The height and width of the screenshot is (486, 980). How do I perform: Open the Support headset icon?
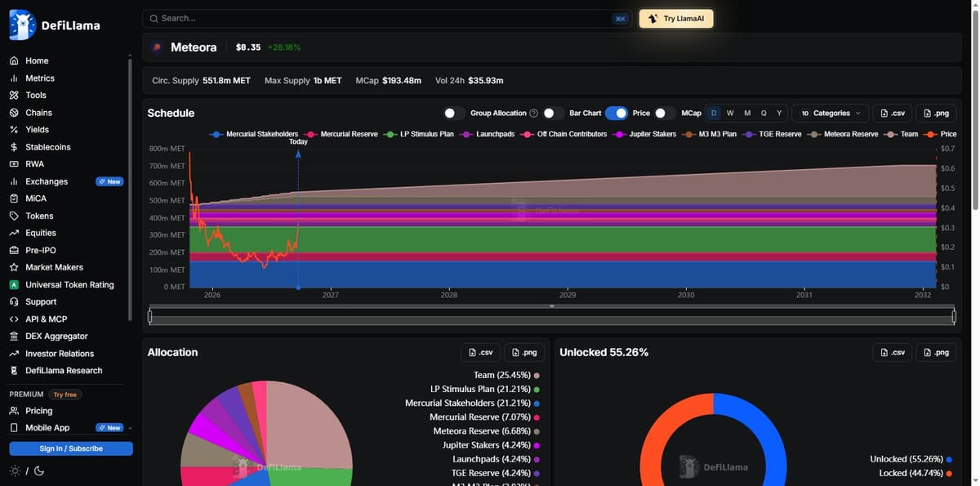pos(14,302)
